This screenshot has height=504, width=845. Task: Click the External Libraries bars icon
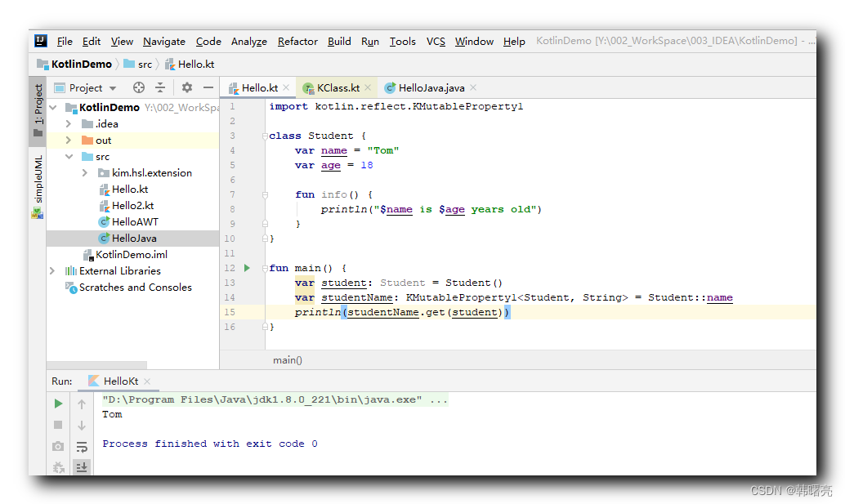(x=70, y=271)
